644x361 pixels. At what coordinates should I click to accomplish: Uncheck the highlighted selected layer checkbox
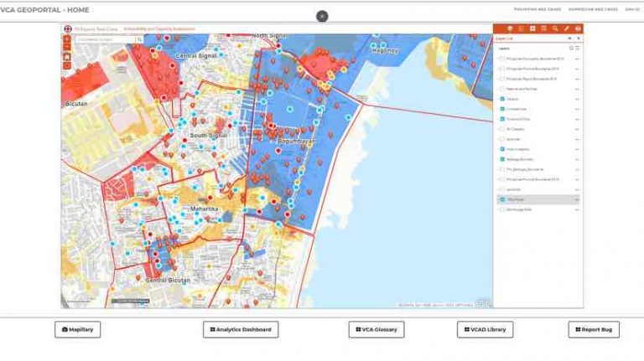click(502, 199)
